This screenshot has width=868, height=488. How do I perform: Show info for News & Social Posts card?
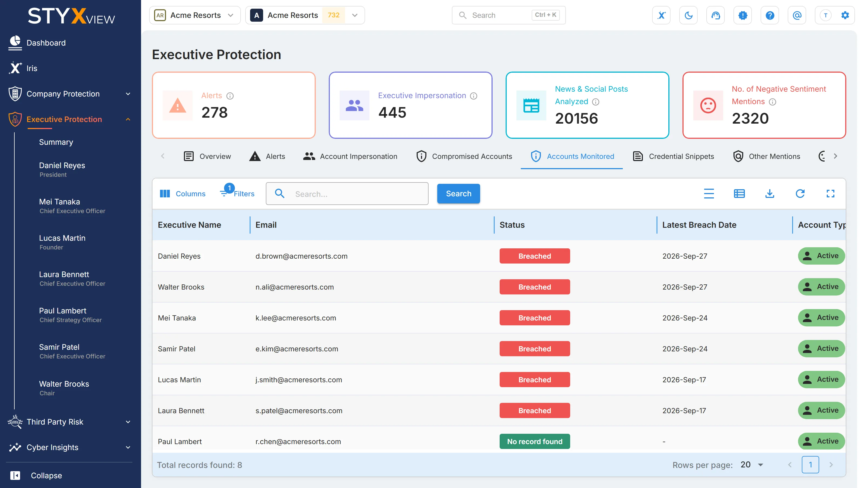tap(595, 102)
